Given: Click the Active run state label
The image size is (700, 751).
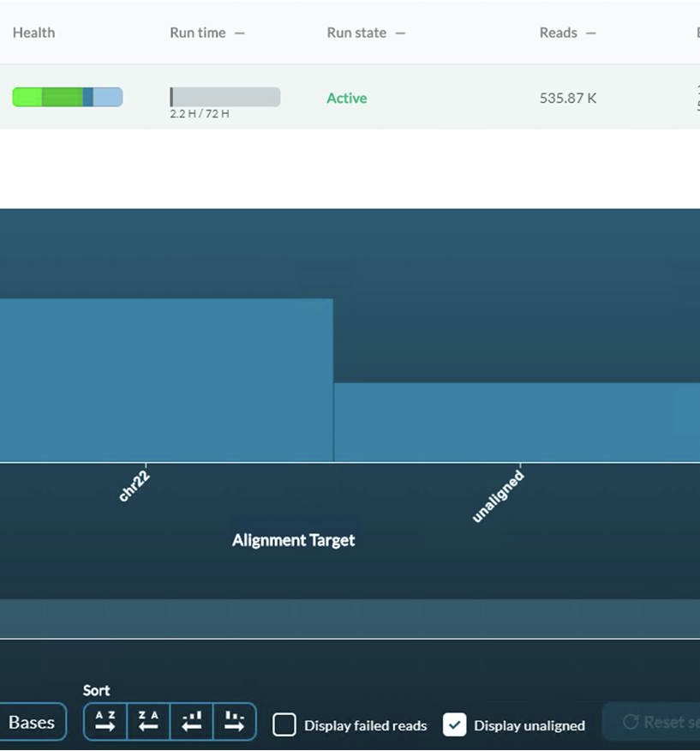Looking at the screenshot, I should click(347, 99).
